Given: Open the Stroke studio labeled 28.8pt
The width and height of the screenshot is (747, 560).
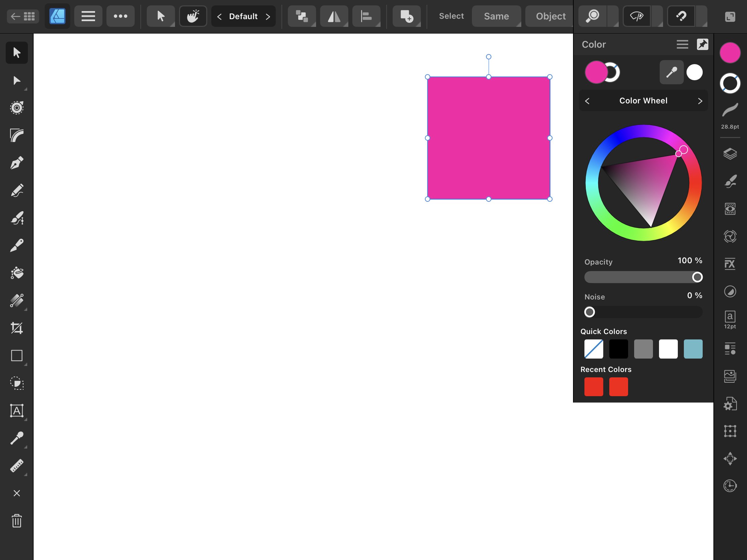Looking at the screenshot, I should (x=730, y=116).
